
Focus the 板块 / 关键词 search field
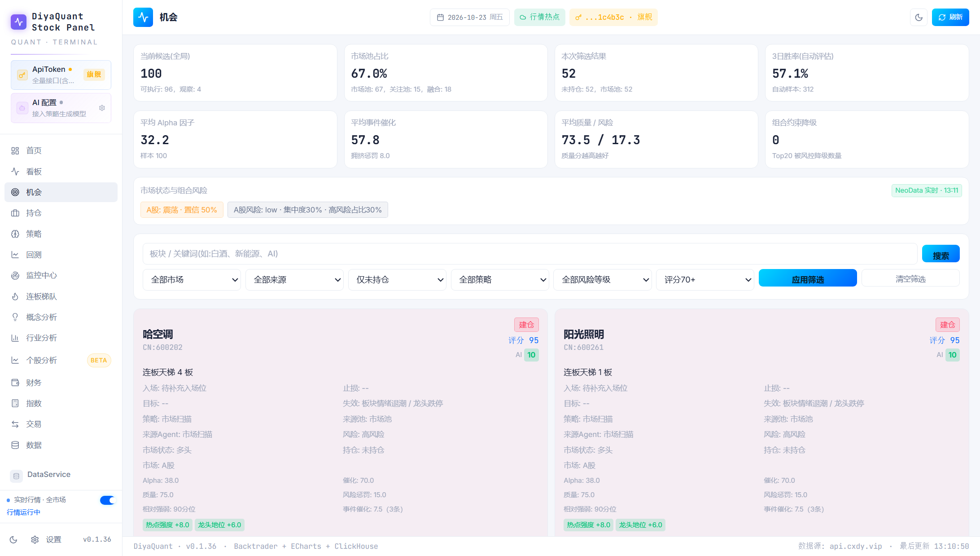530,254
